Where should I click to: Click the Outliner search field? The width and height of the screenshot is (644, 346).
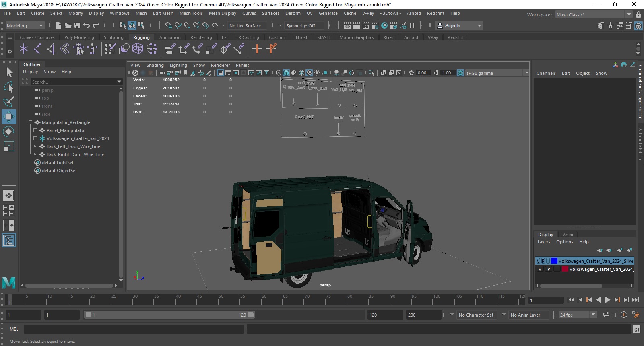point(76,82)
